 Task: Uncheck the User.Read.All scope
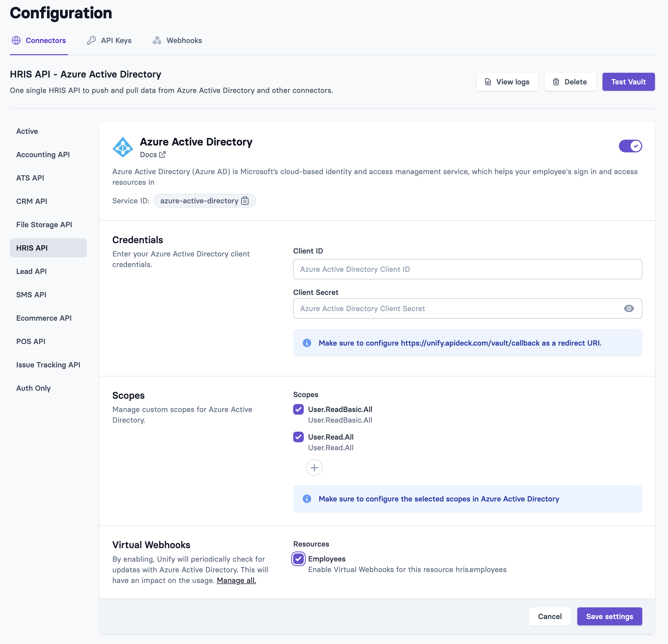click(x=298, y=437)
